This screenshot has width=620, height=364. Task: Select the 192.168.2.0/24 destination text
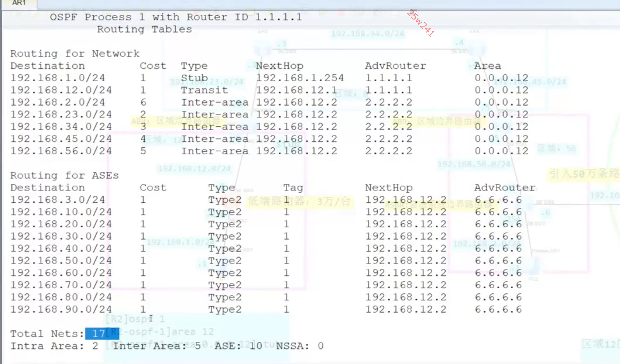58,102
